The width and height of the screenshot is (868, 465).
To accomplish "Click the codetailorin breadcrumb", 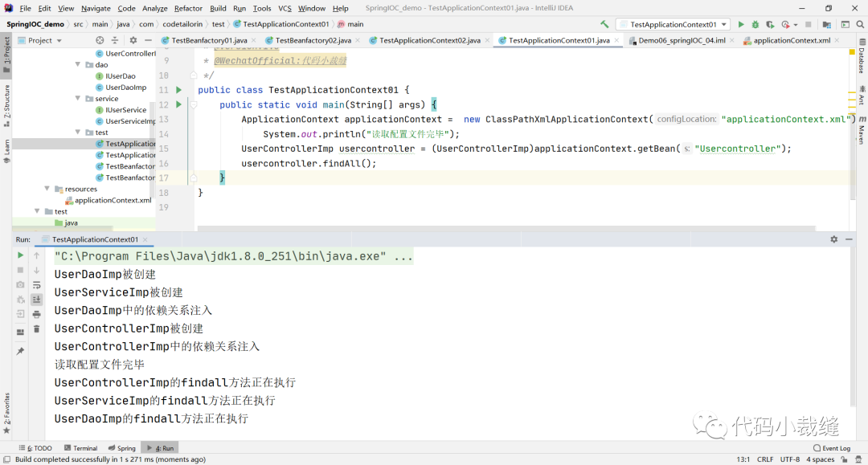I will (182, 24).
